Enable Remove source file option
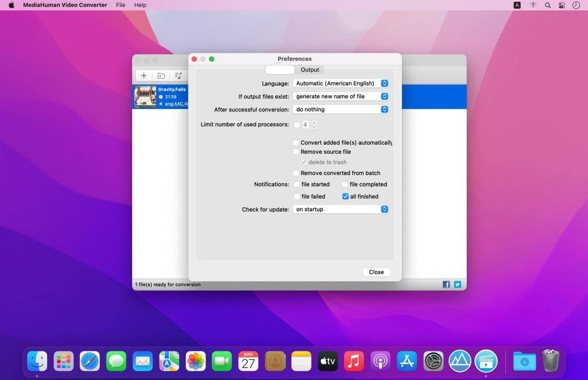Screen dimensions: 588x380 pyautogui.click(x=296, y=152)
